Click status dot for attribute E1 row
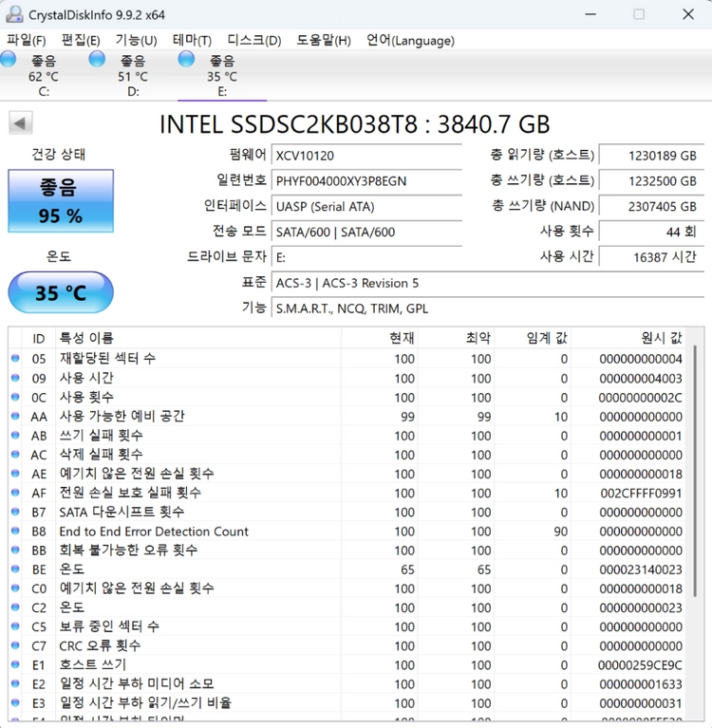This screenshot has height=728, width=712. point(15,664)
